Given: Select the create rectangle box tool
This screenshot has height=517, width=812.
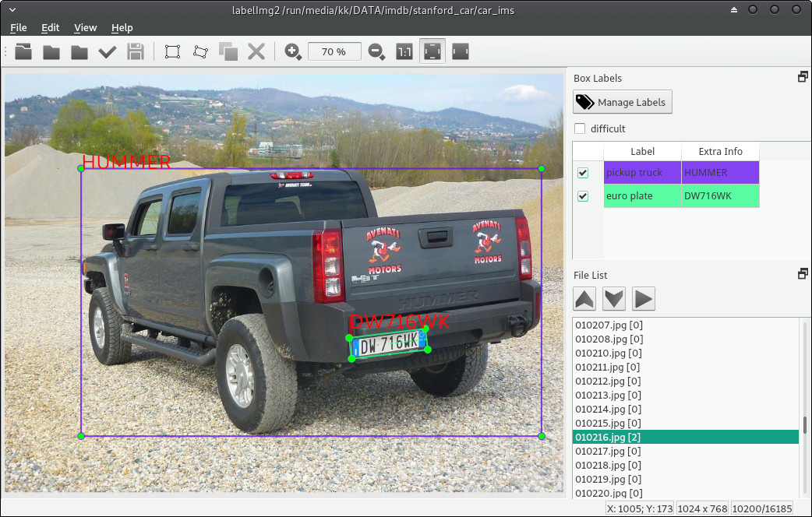Looking at the screenshot, I should click(x=172, y=51).
